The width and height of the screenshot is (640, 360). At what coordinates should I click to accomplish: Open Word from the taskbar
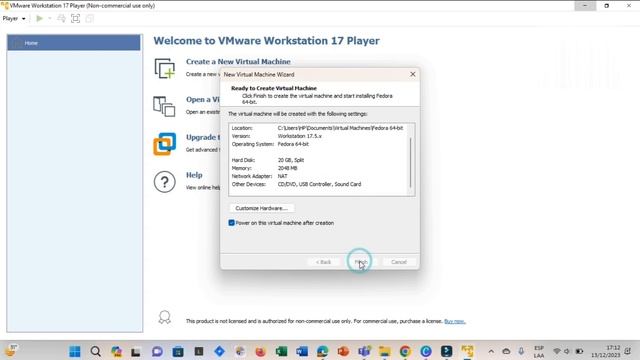click(x=302, y=351)
